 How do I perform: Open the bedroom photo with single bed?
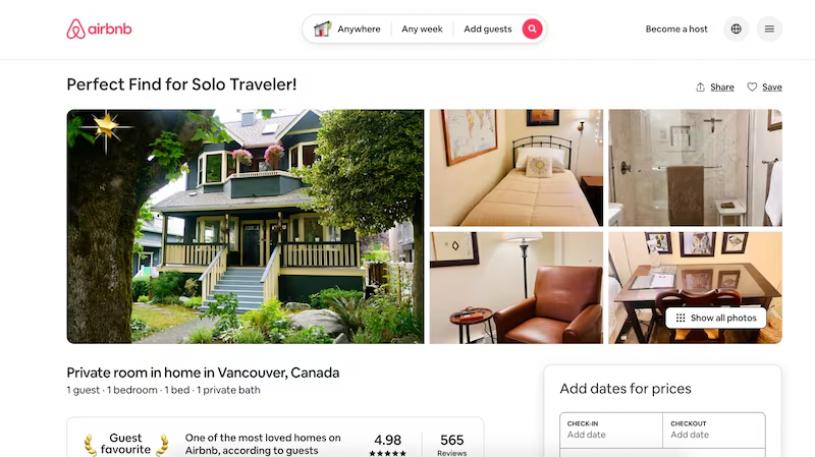point(516,167)
